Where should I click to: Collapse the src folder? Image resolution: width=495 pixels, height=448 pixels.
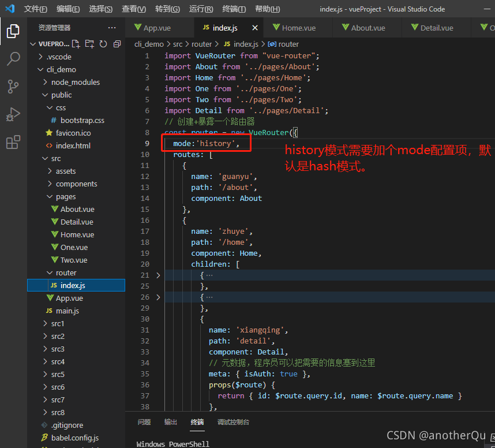tap(45, 158)
